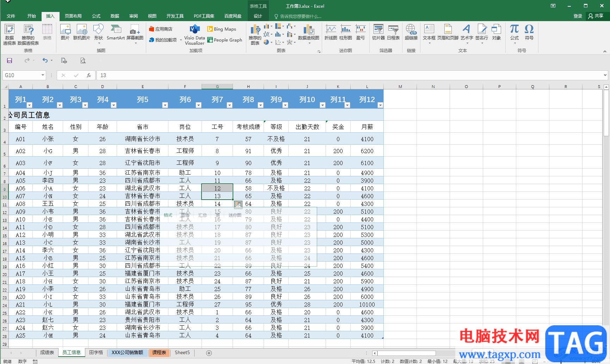Open Recommended PivotTables
Viewport: 610px width, 364px height.
(28, 34)
